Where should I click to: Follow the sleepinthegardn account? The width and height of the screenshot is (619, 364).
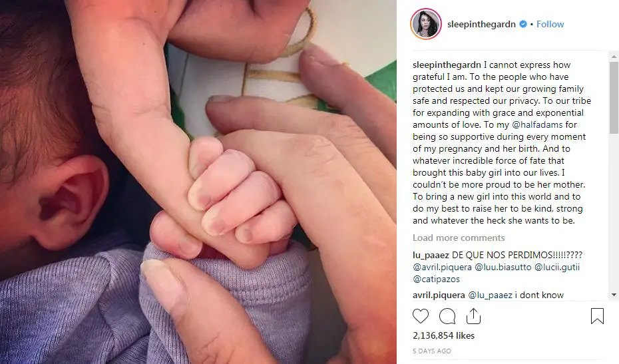550,24
